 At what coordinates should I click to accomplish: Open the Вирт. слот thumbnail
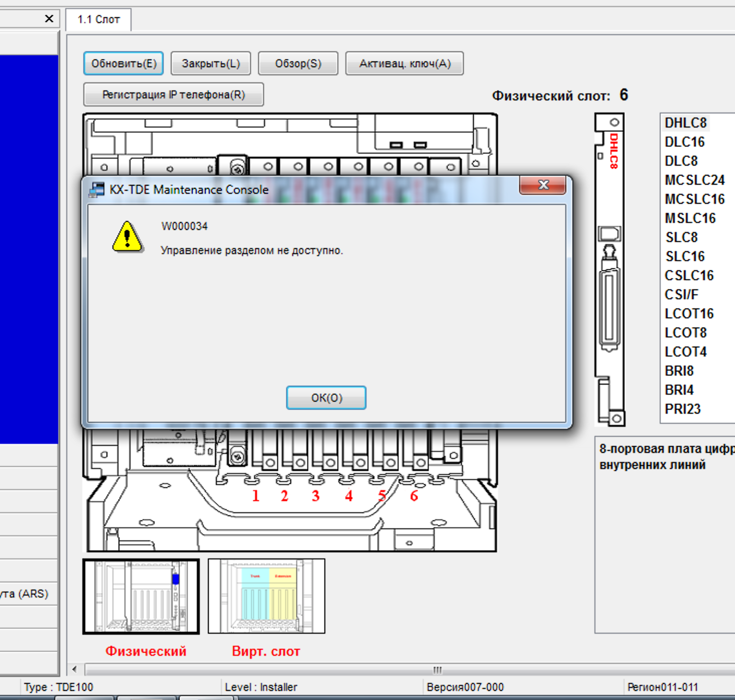tap(267, 596)
